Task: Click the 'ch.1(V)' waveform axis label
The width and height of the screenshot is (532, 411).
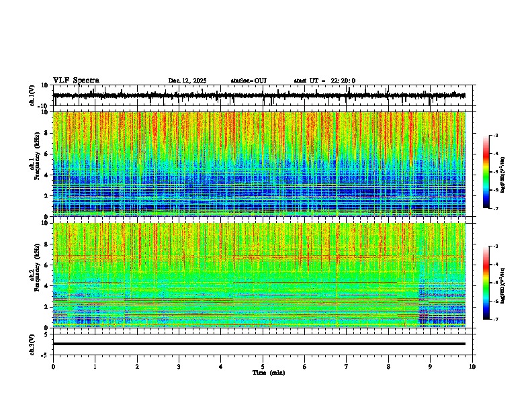Action: (32, 95)
